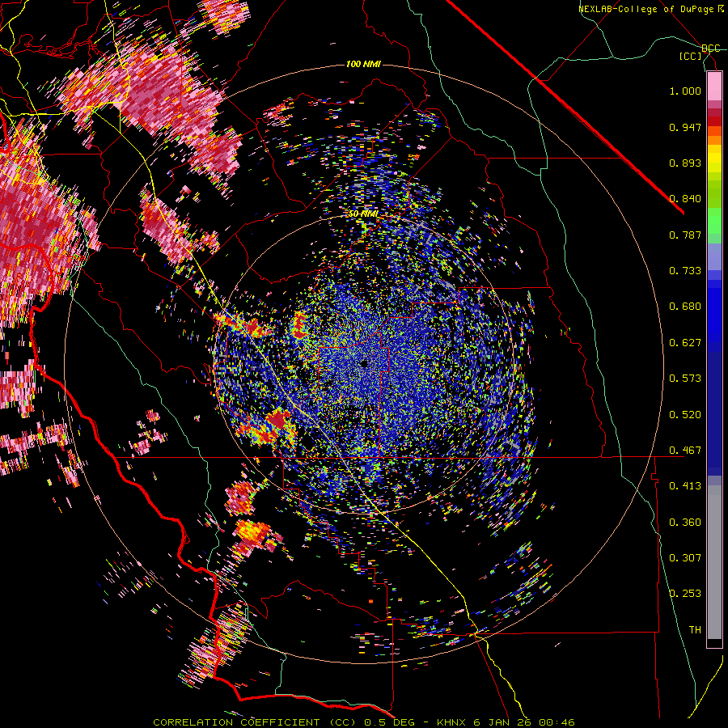Click the 0.893 legend value

click(x=685, y=163)
